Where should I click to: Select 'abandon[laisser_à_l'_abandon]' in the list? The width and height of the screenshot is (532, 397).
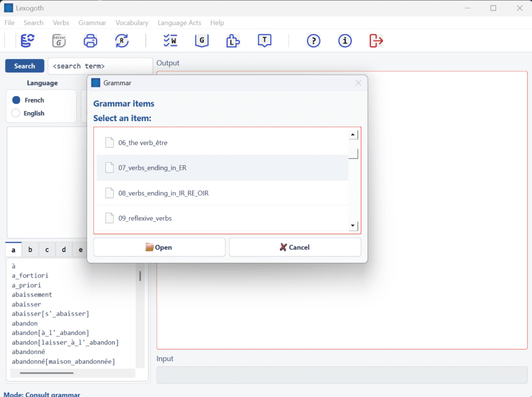(x=65, y=342)
